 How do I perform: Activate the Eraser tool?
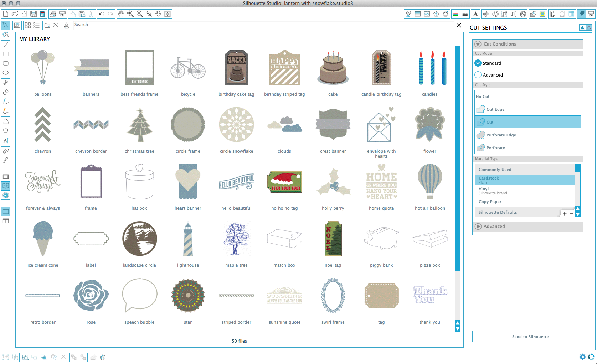6,150
